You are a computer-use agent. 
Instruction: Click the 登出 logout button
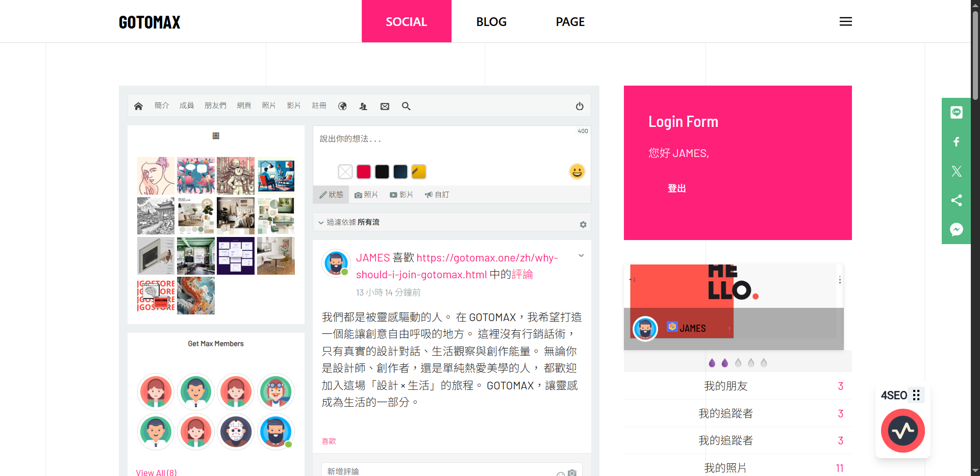(x=676, y=189)
